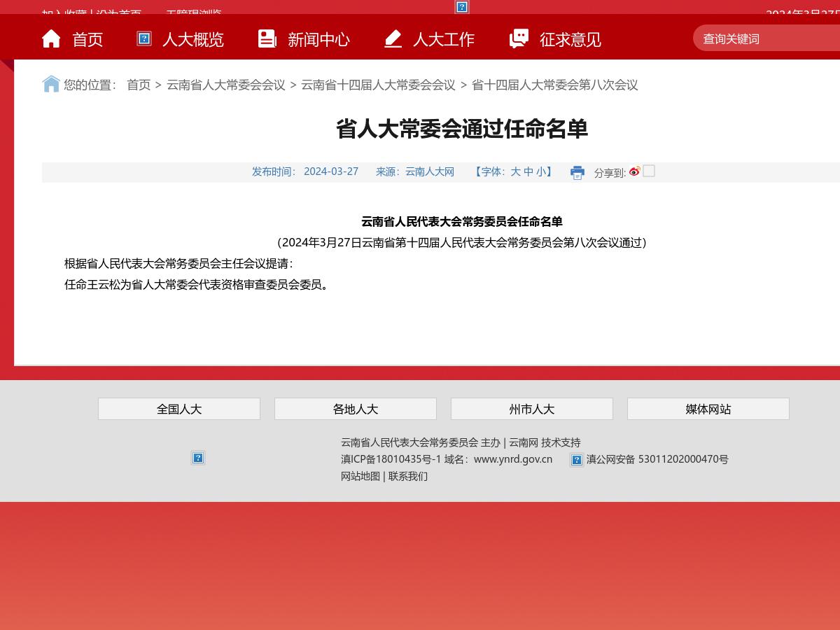Click the 人大工作 pen icon
Viewport: 840px width, 630px height.
pyautogui.click(x=393, y=38)
